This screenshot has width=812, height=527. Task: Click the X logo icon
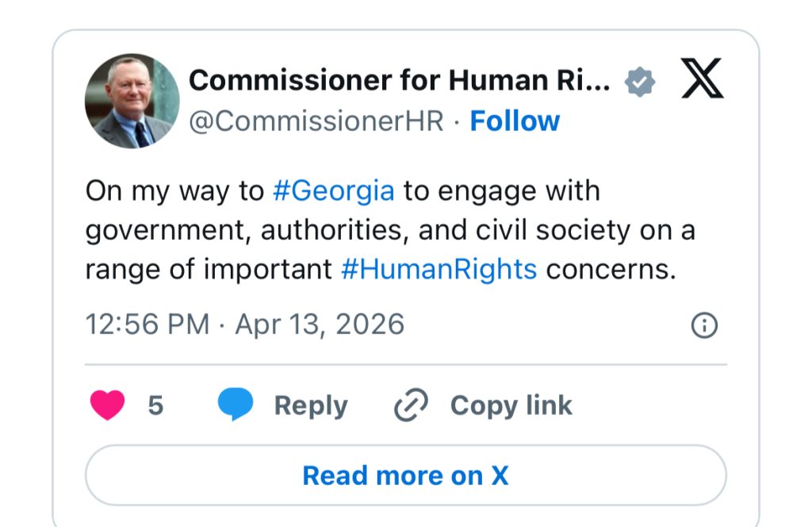[702, 79]
